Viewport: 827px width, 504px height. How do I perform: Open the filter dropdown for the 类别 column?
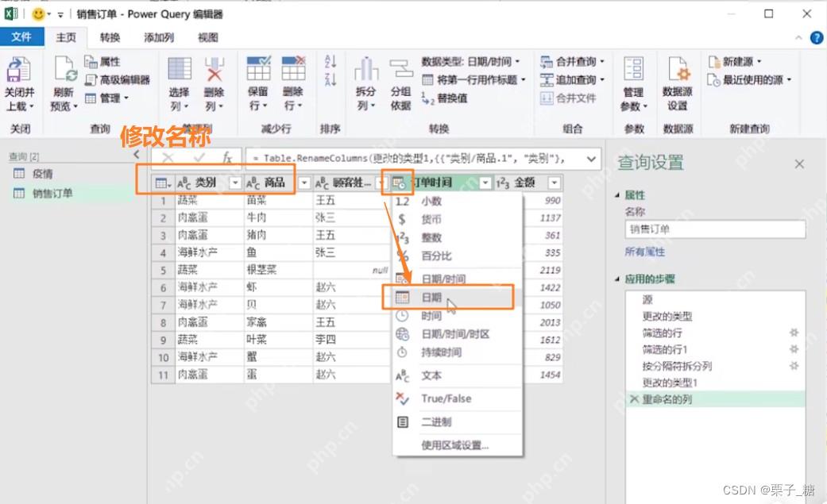click(x=235, y=183)
